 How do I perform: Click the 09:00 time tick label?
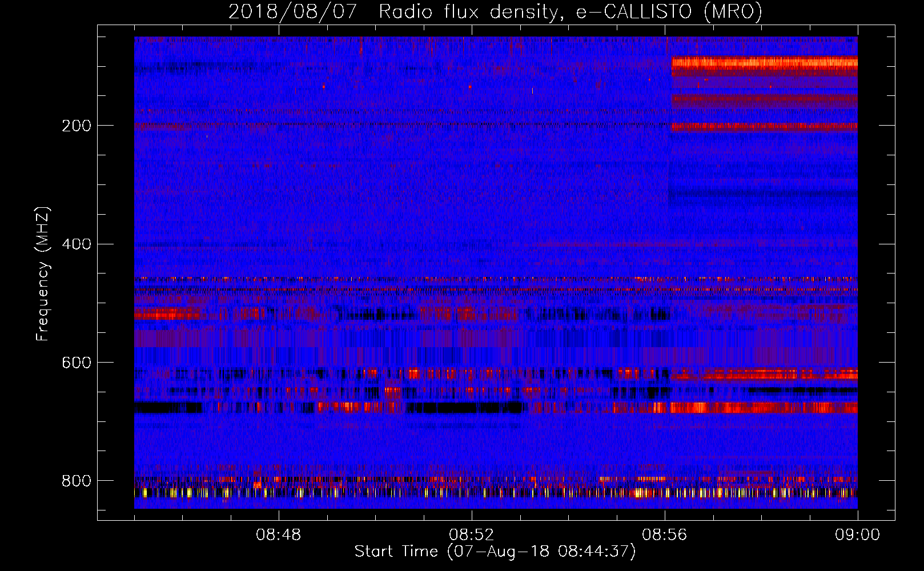tap(857, 535)
